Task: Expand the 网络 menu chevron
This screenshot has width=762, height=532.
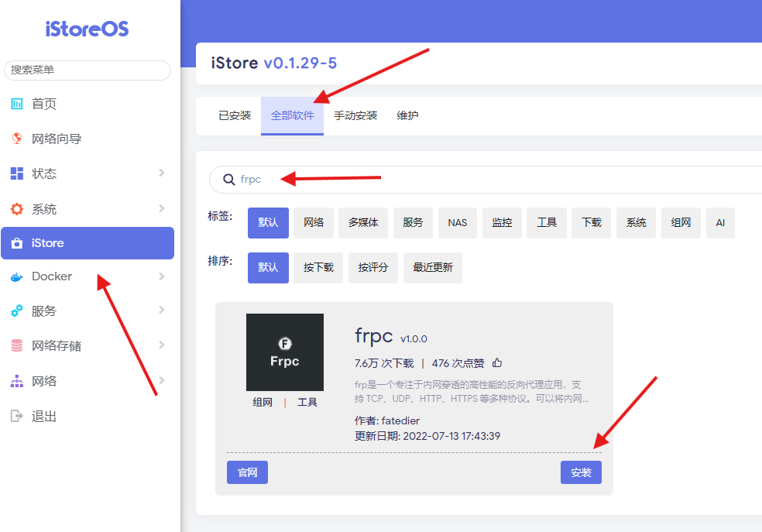Action: [162, 380]
